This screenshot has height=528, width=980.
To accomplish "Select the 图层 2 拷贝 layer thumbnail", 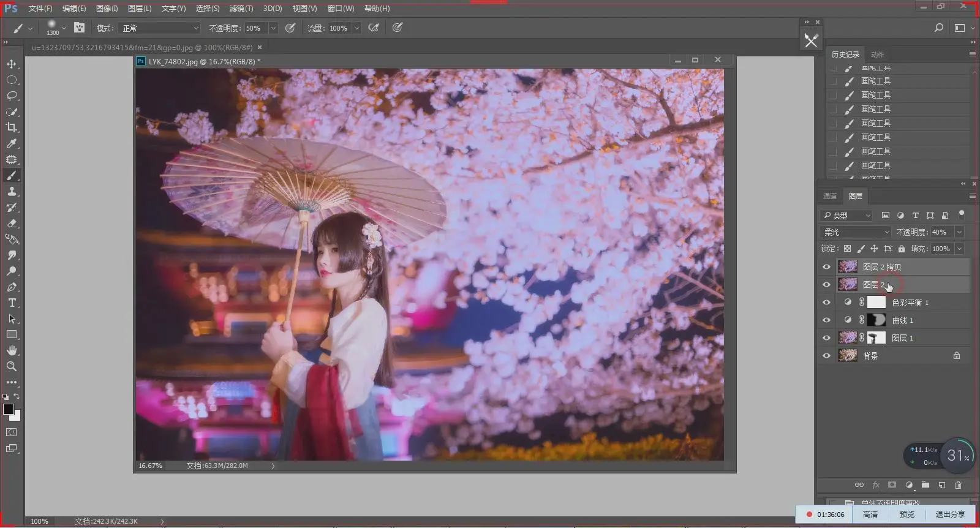I will 848,266.
